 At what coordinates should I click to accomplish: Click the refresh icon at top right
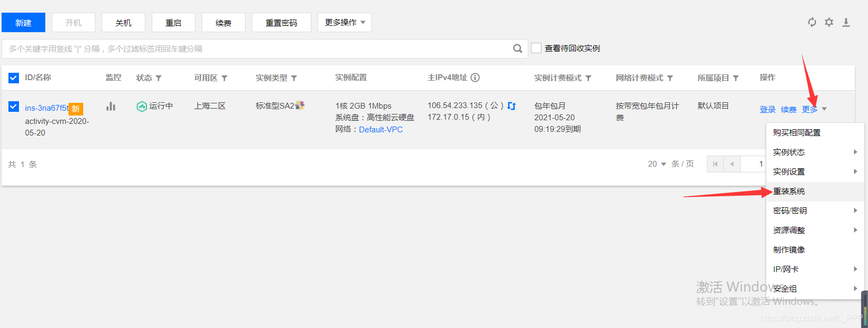[x=812, y=22]
